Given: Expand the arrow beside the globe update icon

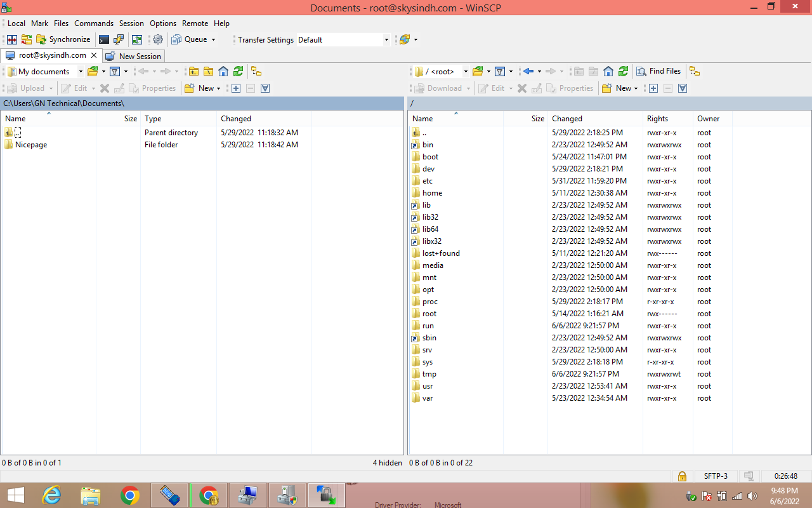Looking at the screenshot, I should (416, 39).
